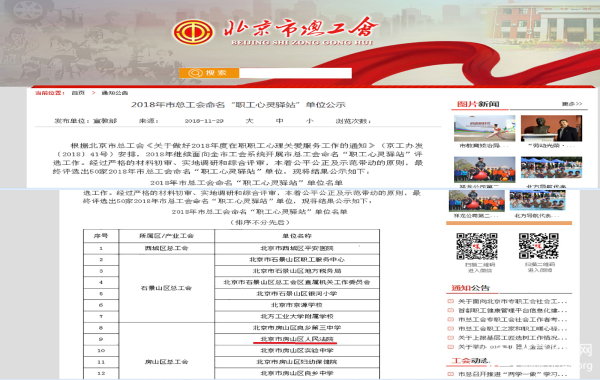Viewport: 600px width, 380px height.
Task: Open notice 市总工会职工之家和职工暖心驿
Action: click(x=512, y=329)
